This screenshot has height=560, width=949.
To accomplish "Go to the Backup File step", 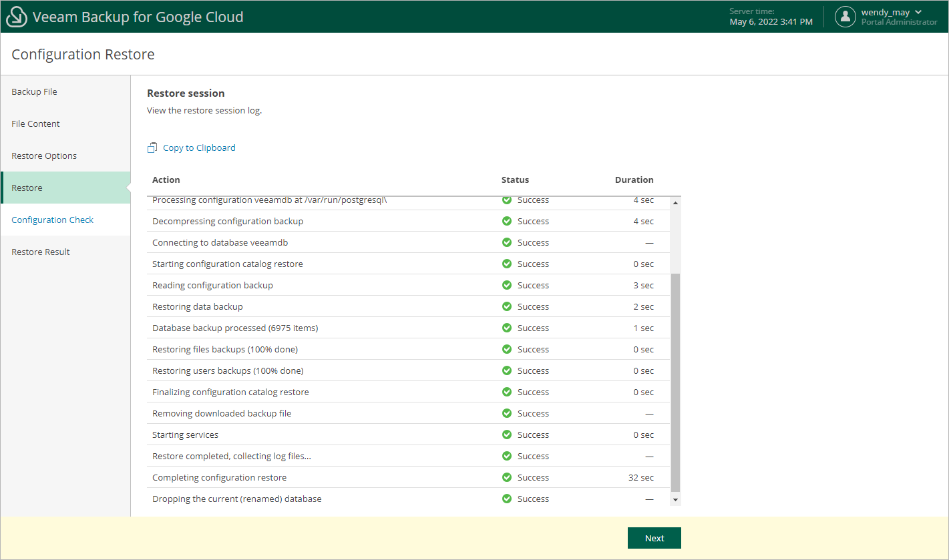I will pyautogui.click(x=34, y=91).
